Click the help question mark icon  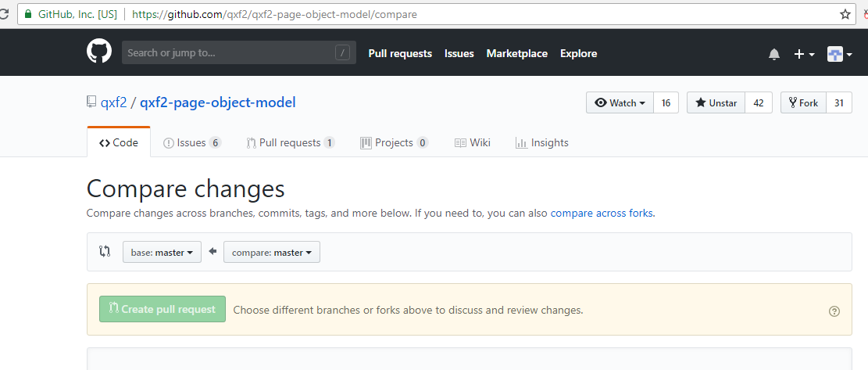coord(834,311)
